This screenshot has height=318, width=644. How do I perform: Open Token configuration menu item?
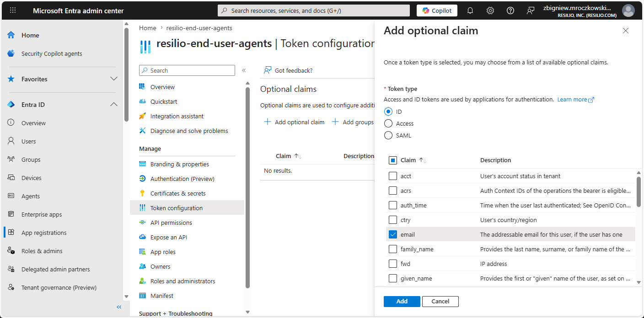click(187, 208)
